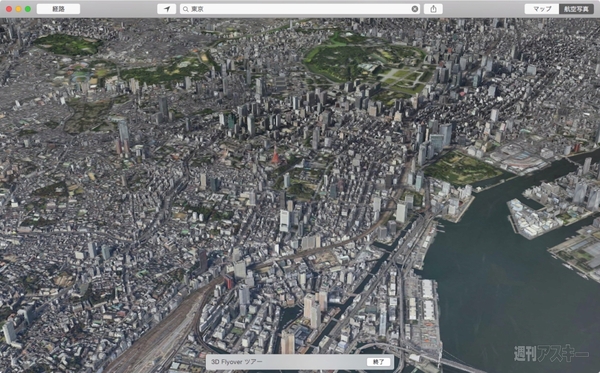
Task: Switch to the 航空写真 satellite view
Action: tap(576, 9)
